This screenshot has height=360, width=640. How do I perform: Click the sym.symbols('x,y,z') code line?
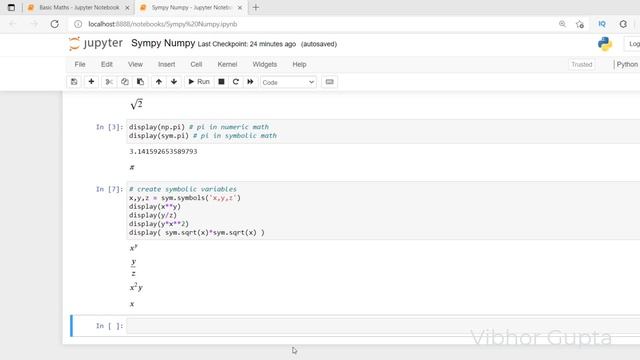(x=185, y=198)
